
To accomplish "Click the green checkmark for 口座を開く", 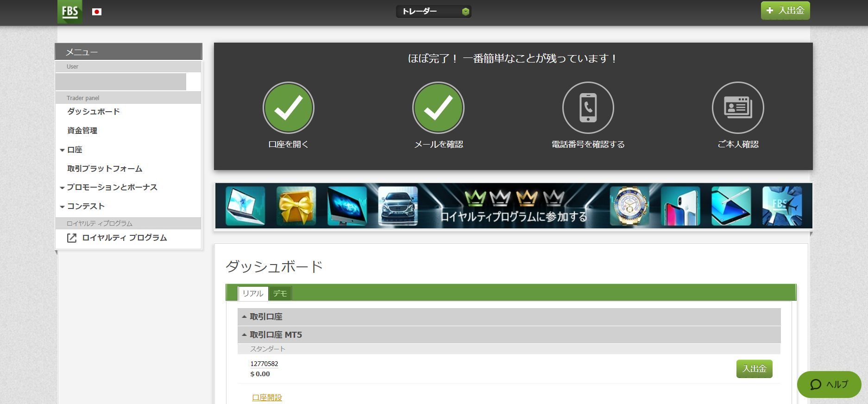I will [288, 108].
